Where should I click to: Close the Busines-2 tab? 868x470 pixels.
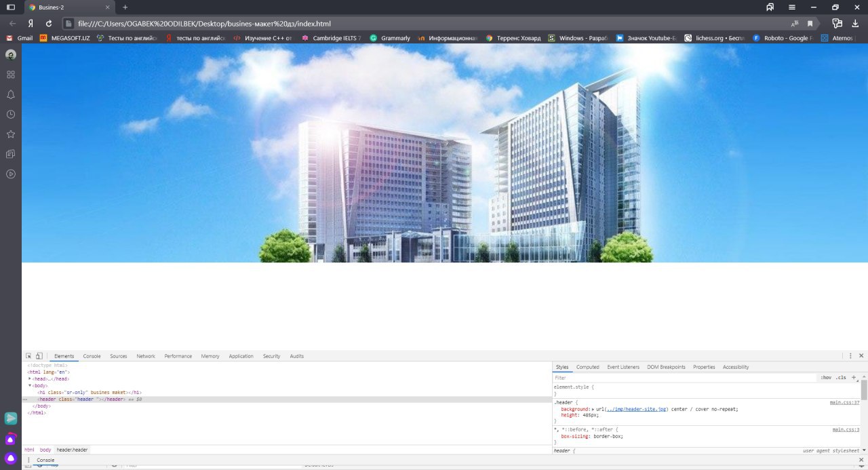coord(107,7)
